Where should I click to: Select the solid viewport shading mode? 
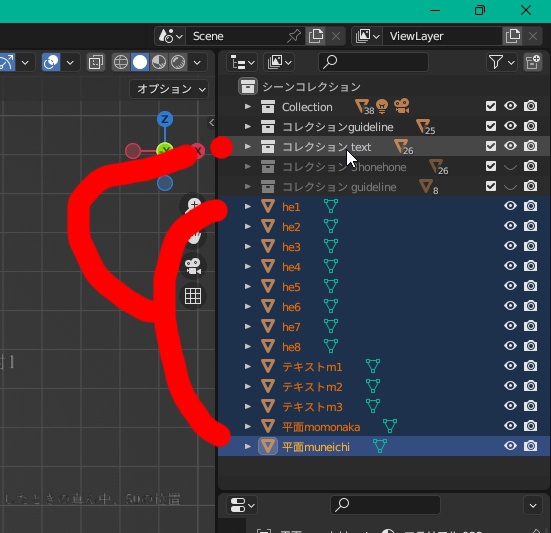140,63
